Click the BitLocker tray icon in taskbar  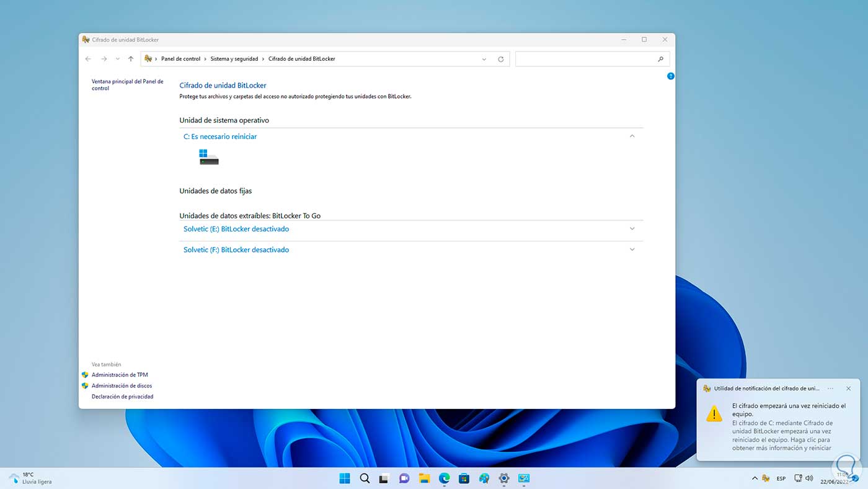(766, 478)
